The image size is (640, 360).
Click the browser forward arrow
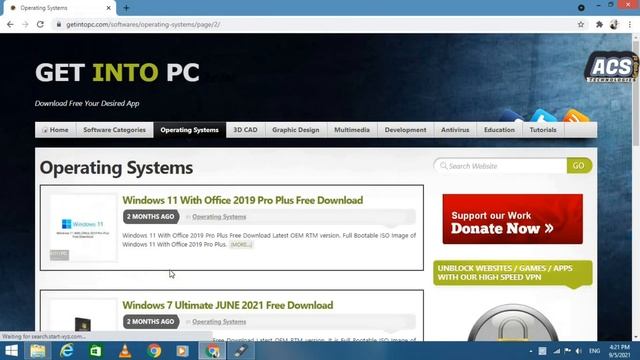click(x=25, y=24)
